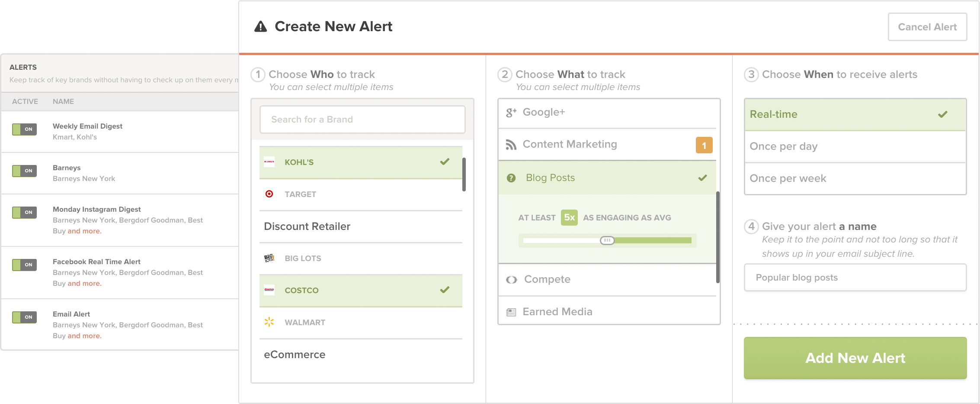Select the Target brand row
The height and width of the screenshot is (404, 980).
coord(361,194)
